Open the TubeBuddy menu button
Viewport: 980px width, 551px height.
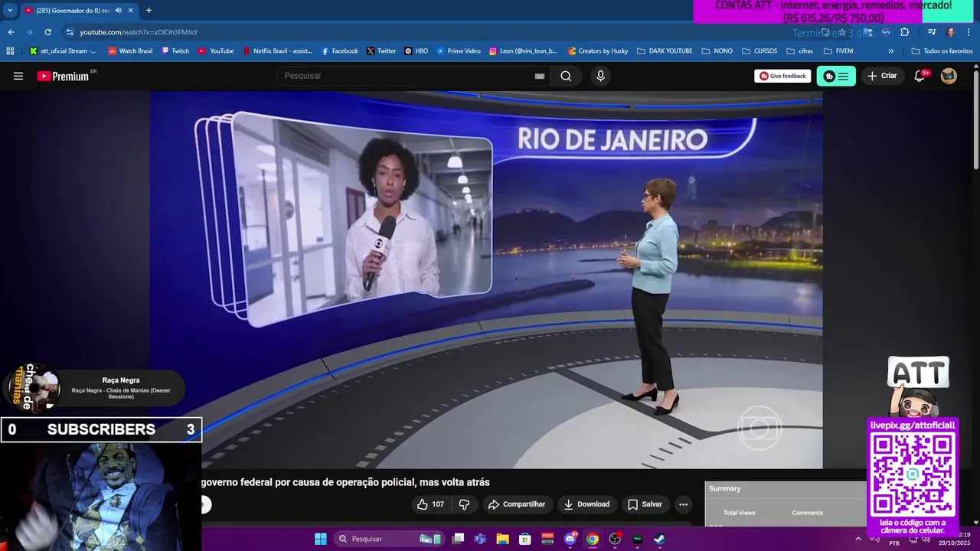[836, 76]
